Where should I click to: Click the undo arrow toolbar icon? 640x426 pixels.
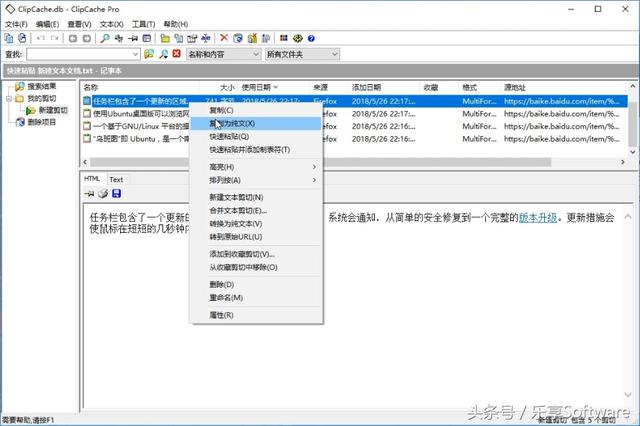(41, 38)
